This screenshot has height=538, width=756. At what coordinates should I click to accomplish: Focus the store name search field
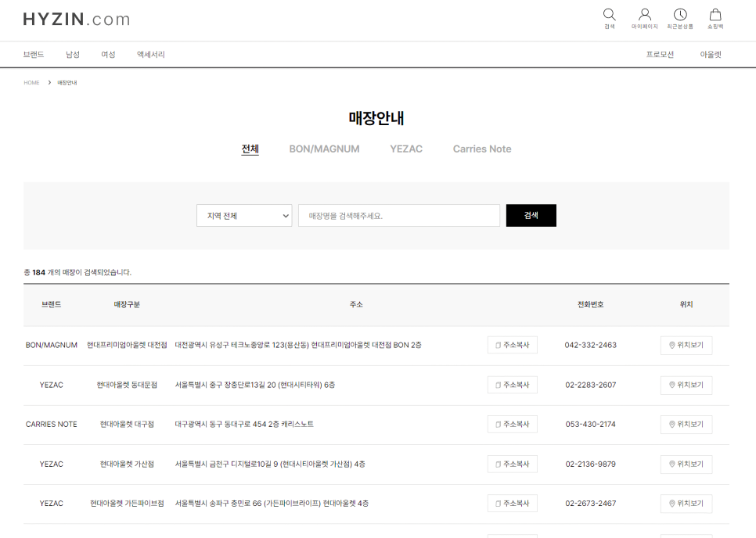pos(398,215)
